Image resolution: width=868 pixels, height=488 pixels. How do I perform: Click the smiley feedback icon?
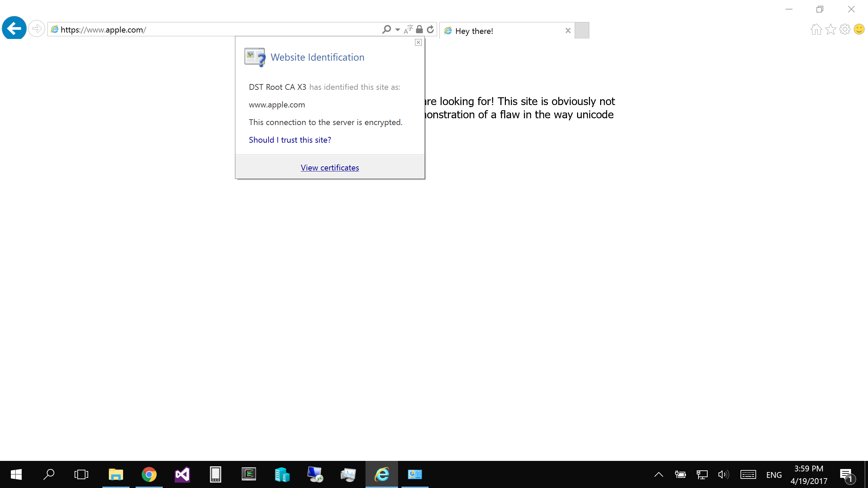[x=859, y=29]
